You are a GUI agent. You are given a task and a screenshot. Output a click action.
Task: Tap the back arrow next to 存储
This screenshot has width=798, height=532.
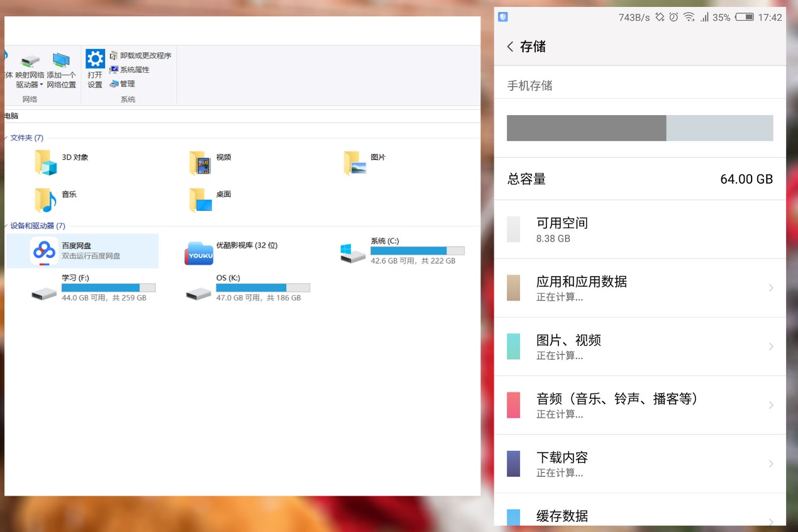tap(511, 47)
